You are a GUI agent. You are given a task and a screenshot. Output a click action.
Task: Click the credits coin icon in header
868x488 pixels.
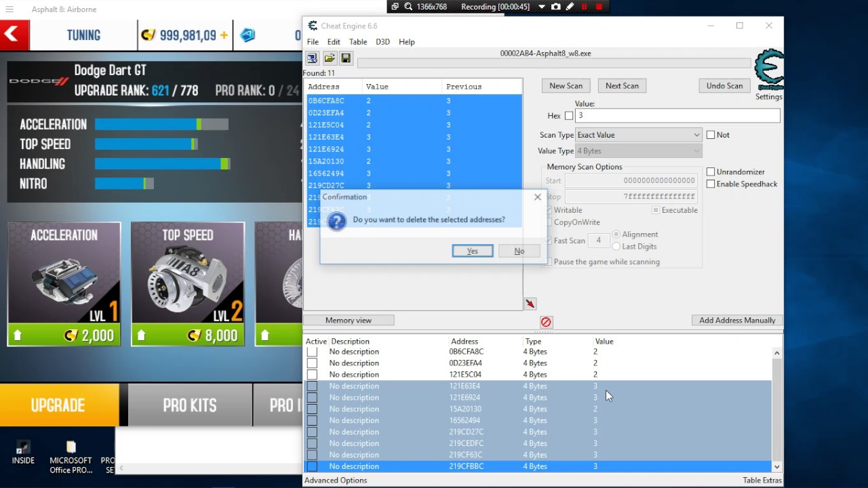click(149, 35)
